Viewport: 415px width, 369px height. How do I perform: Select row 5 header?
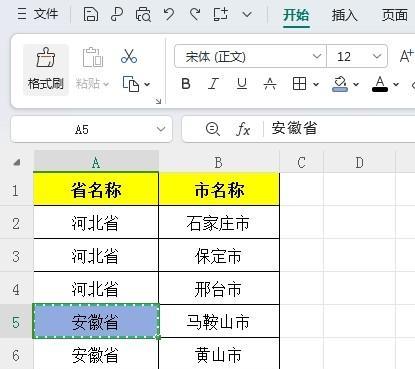click(x=16, y=321)
